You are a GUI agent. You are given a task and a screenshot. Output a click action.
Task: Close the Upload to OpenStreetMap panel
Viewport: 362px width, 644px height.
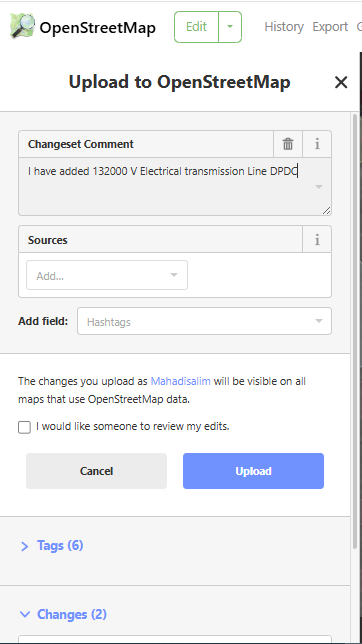pos(341,82)
